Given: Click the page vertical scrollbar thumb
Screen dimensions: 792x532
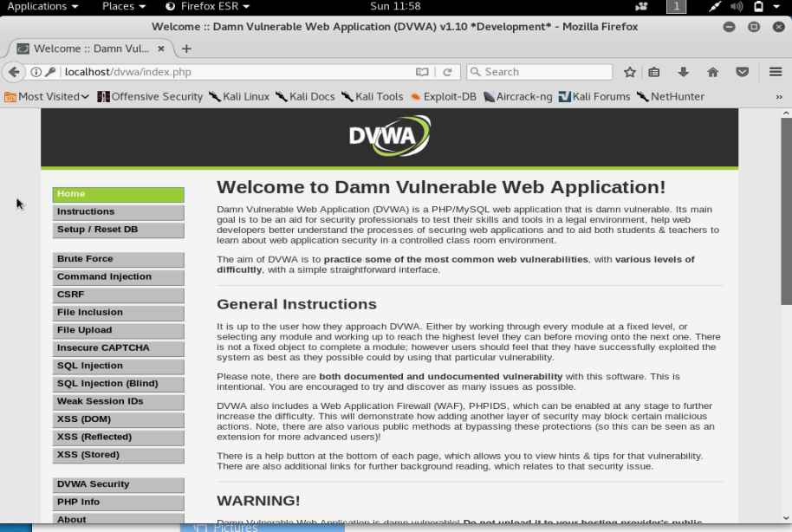Looking at the screenshot, I should coord(787,211).
